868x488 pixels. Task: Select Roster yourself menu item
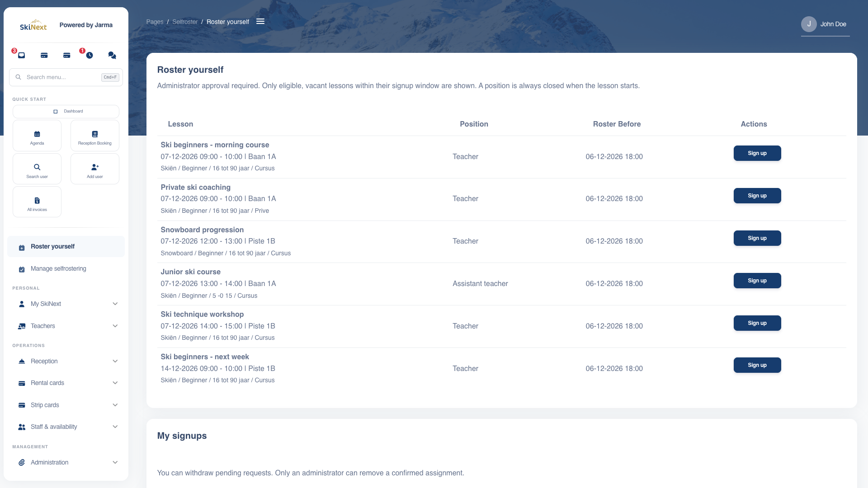click(66, 247)
